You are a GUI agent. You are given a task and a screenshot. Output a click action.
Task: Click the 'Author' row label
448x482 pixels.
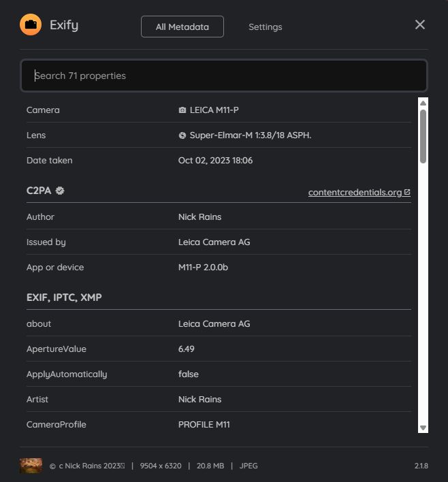pyautogui.click(x=40, y=217)
